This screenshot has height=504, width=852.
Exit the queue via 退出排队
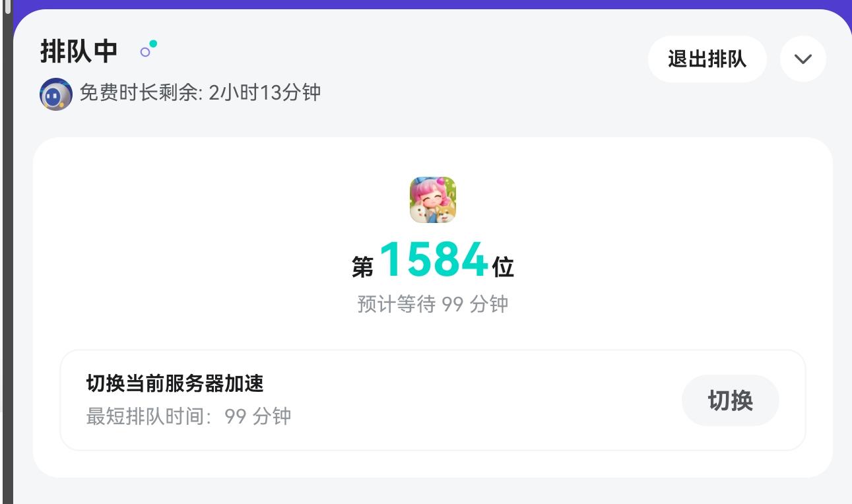pyautogui.click(x=707, y=59)
